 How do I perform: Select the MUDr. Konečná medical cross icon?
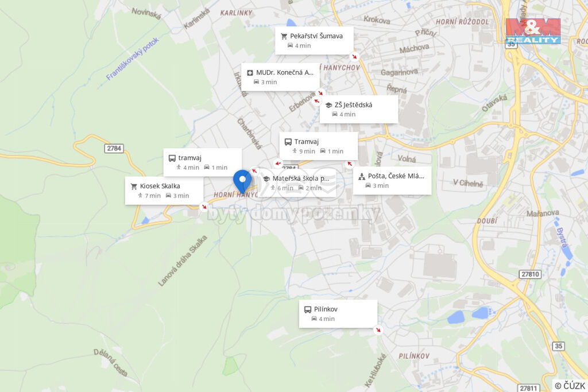coord(250,73)
